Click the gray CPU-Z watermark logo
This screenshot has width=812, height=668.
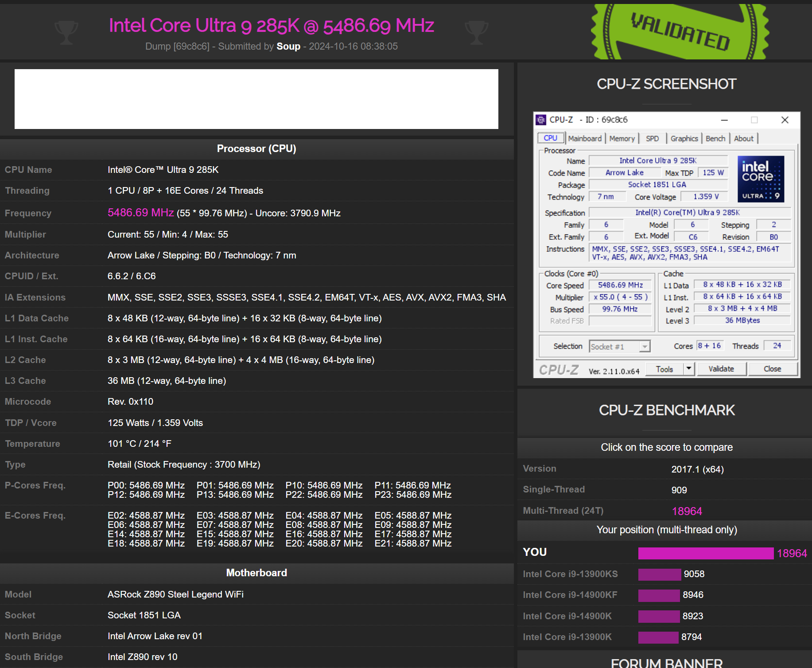tap(559, 369)
